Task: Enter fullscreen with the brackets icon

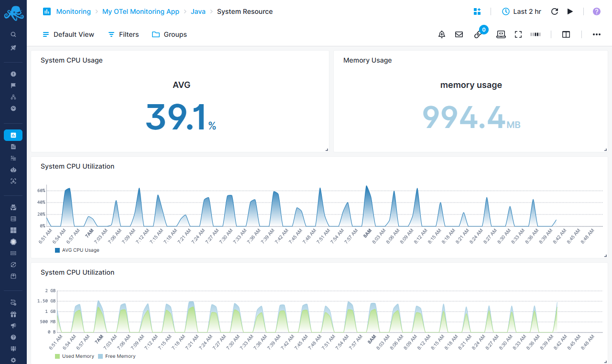Action: pos(518,34)
